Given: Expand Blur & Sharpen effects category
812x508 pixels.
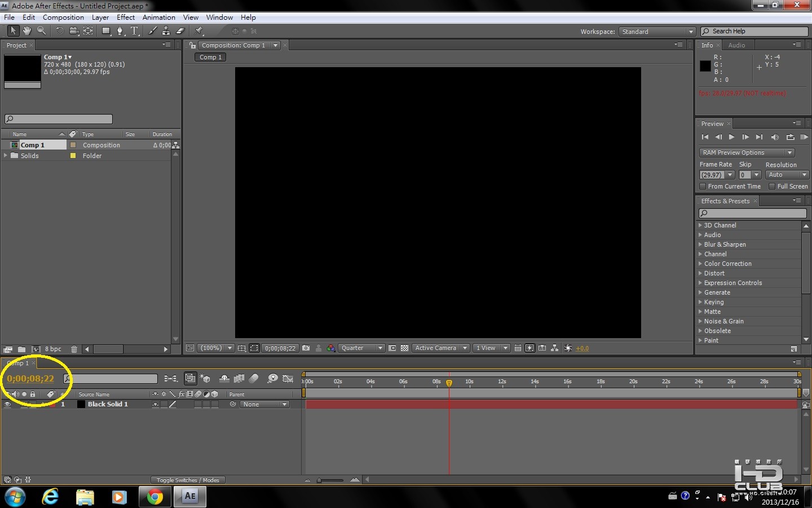Looking at the screenshot, I should (700, 244).
